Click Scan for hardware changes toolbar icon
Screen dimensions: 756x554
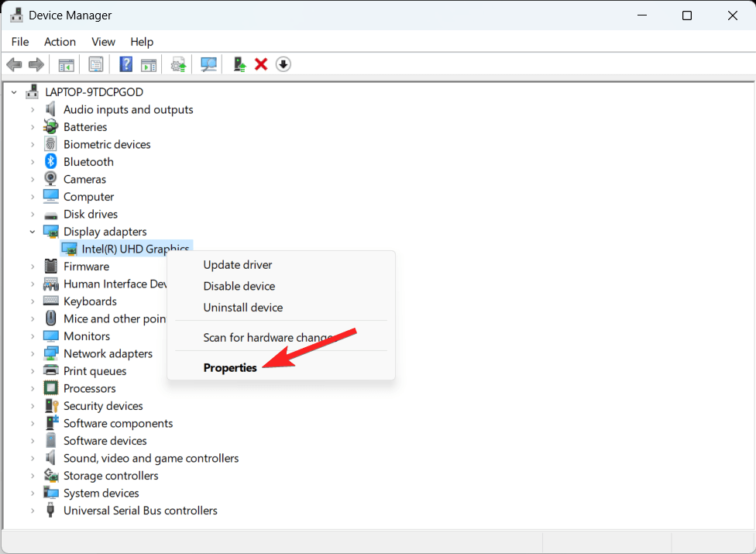[x=208, y=64]
